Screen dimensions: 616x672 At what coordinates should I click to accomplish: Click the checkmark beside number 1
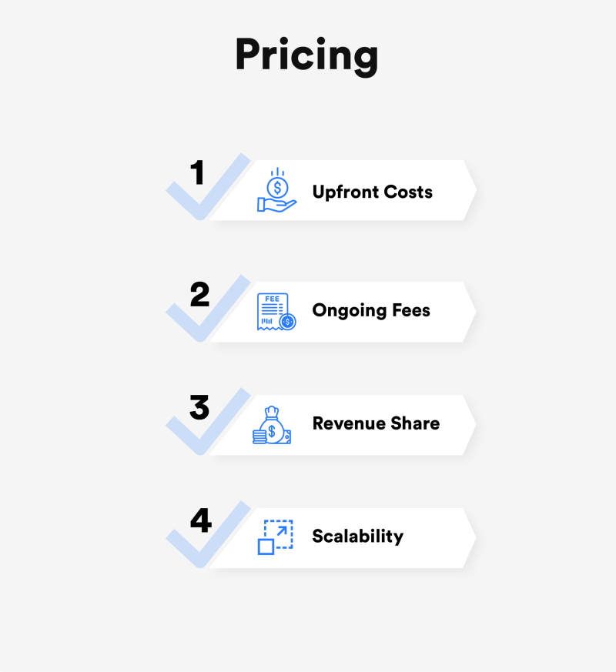point(209,187)
